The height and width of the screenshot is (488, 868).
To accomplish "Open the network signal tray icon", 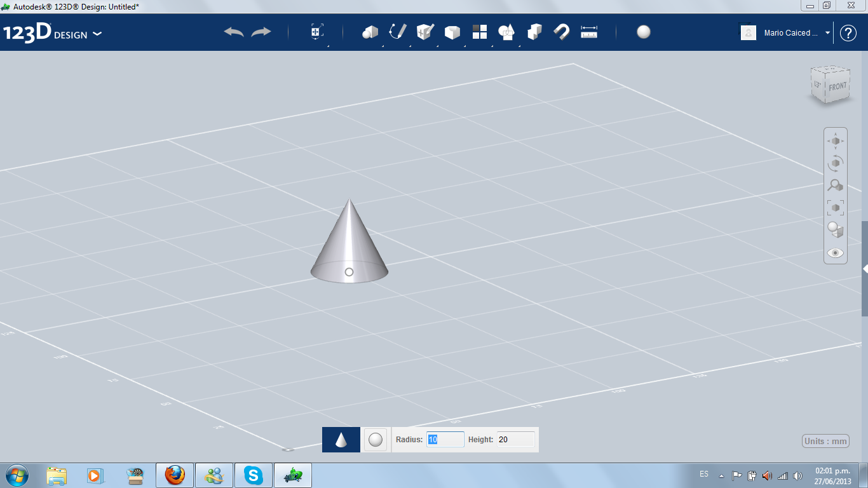I will (x=783, y=476).
